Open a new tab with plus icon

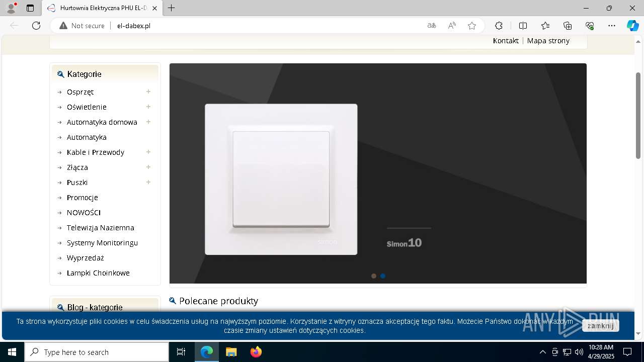(x=172, y=8)
